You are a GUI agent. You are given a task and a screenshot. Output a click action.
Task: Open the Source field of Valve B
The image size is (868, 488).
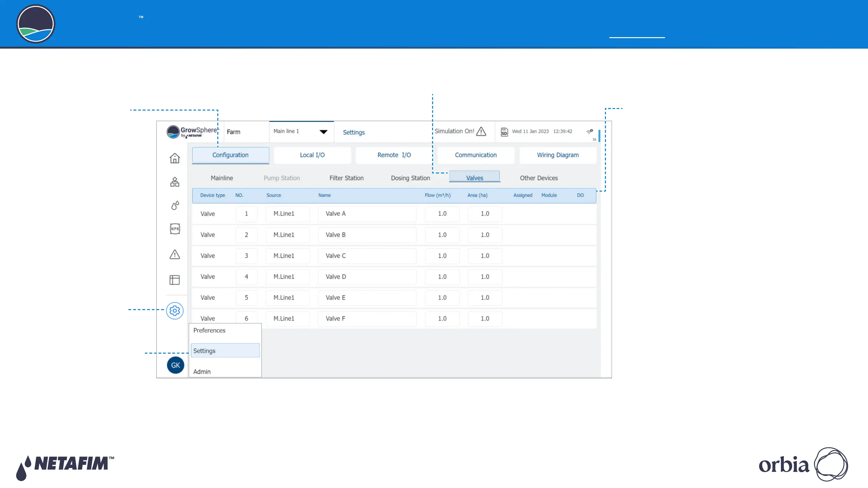(x=288, y=235)
